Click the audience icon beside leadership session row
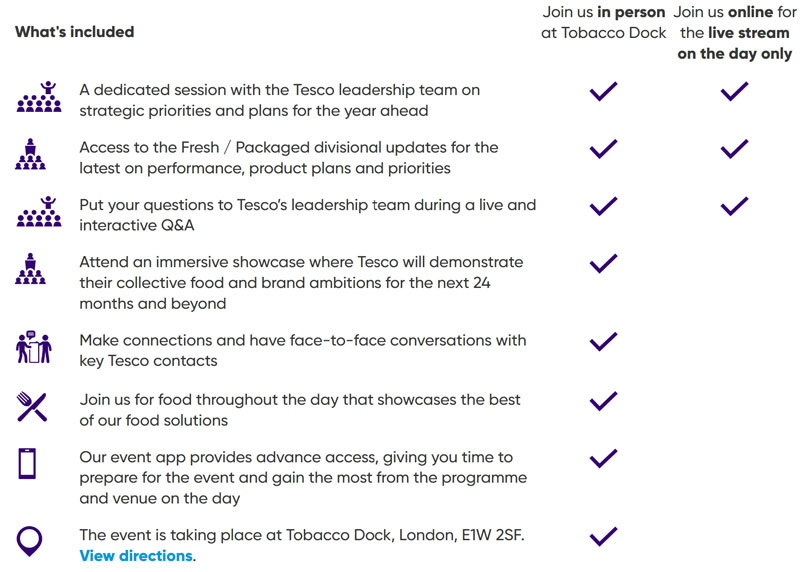800x572 pixels. (x=39, y=97)
